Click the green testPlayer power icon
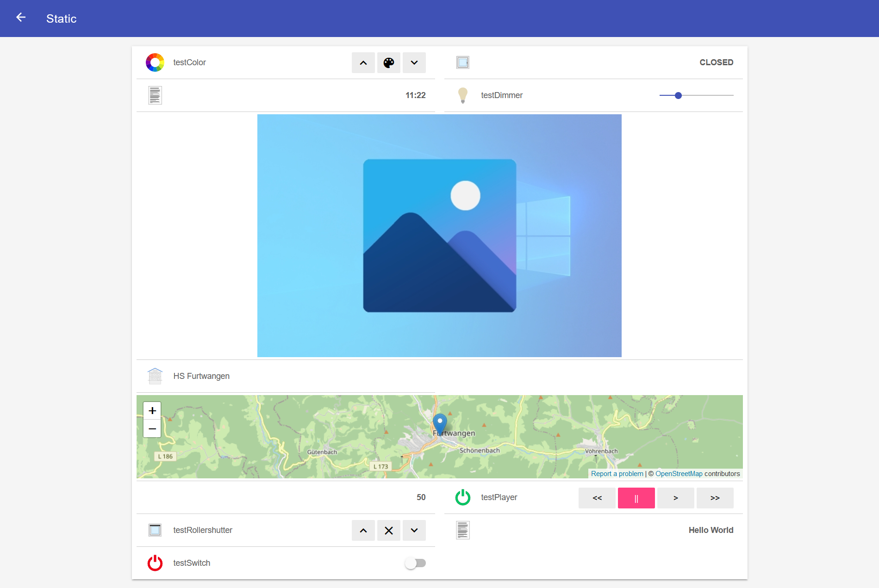Viewport: 879px width, 588px height. point(463,497)
